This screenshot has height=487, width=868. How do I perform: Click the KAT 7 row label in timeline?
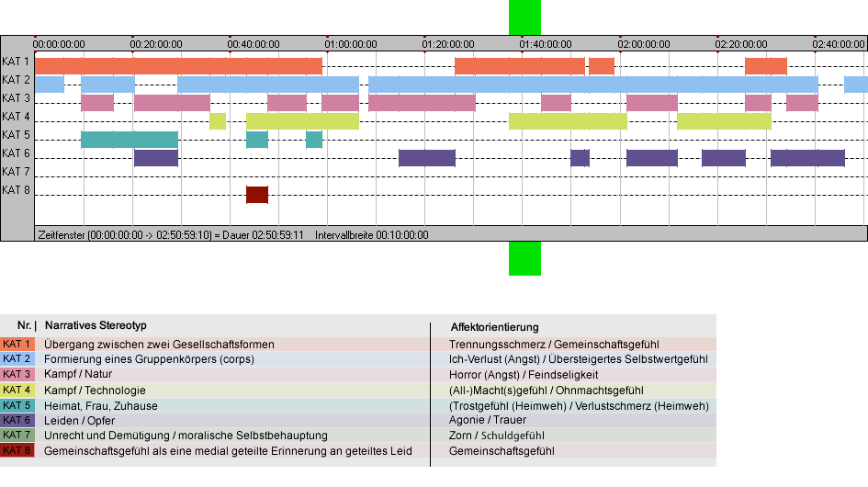pos(16,172)
